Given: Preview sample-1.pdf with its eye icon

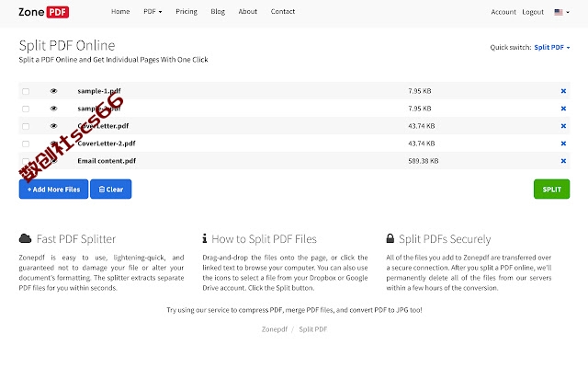Looking at the screenshot, I should tap(53, 91).
